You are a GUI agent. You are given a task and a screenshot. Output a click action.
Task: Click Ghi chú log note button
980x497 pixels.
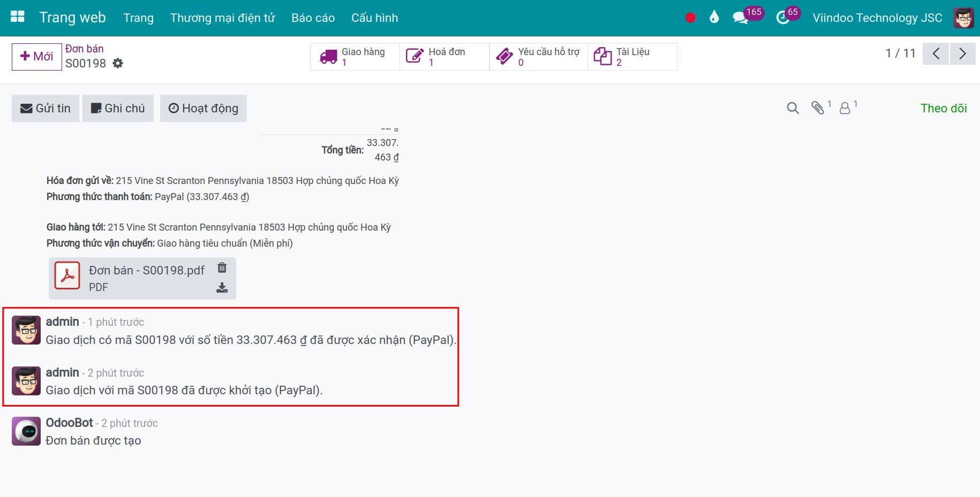tap(118, 109)
